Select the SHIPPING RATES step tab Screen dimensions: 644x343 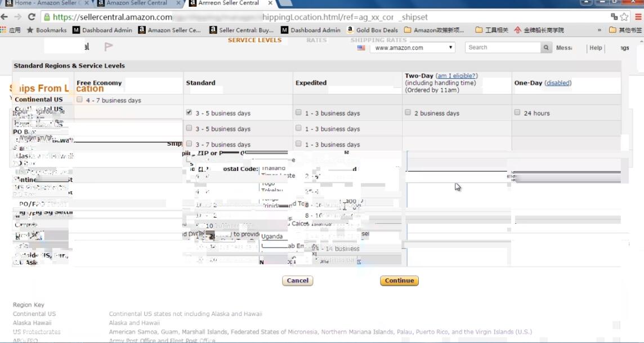tap(379, 40)
